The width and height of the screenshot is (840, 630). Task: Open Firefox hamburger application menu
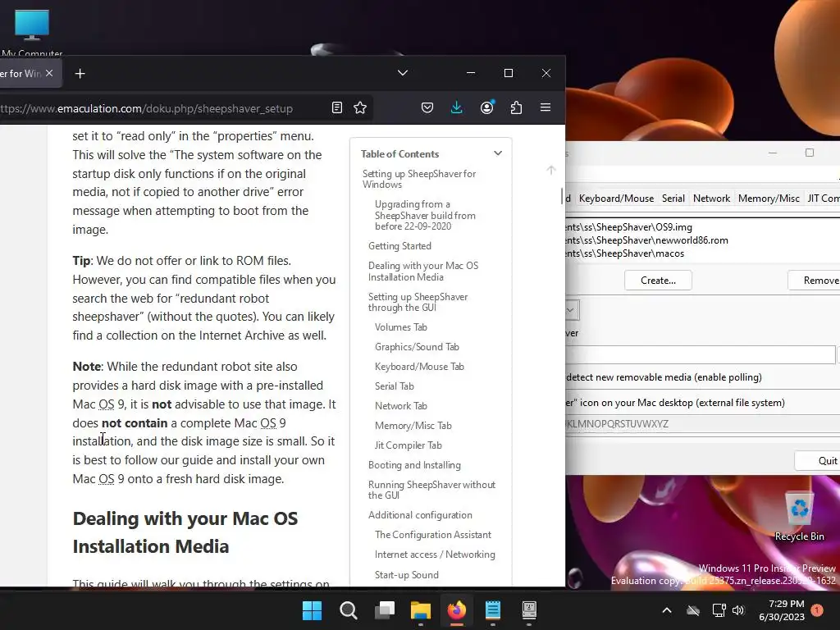[546, 107]
